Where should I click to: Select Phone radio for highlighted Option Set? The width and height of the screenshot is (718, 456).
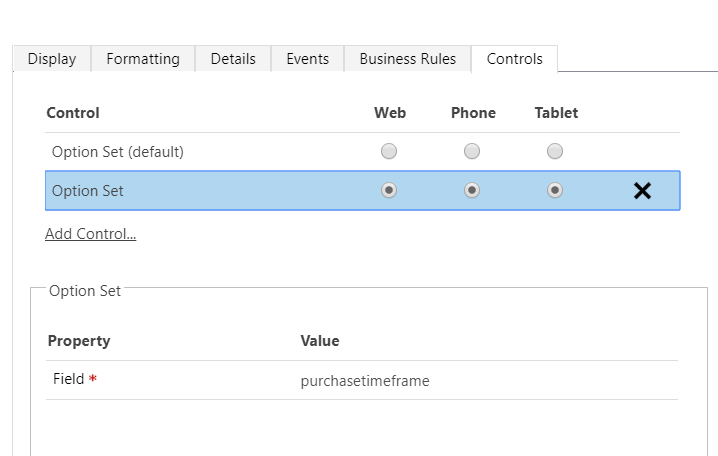(472, 190)
